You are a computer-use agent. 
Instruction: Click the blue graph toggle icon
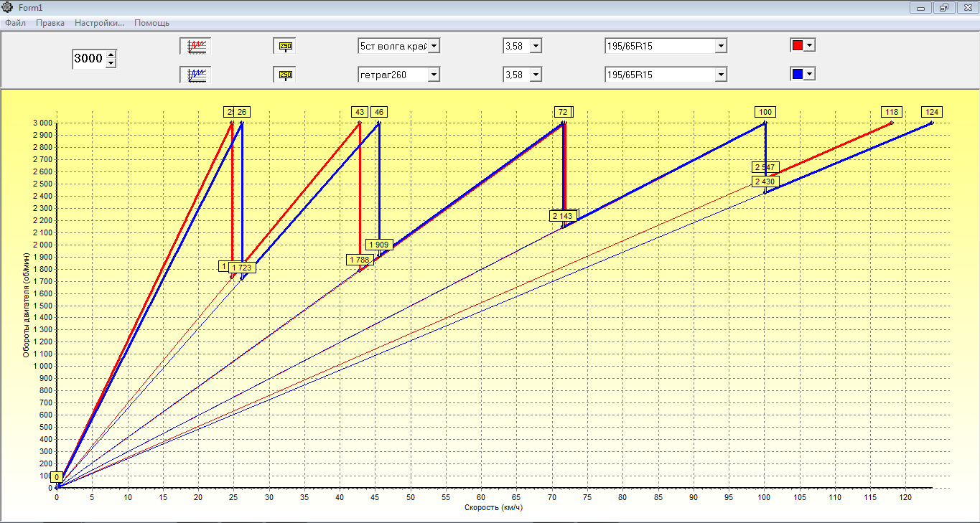[x=196, y=74]
